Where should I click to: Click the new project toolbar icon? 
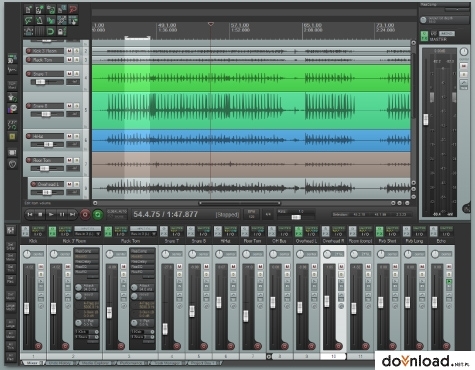point(29,9)
